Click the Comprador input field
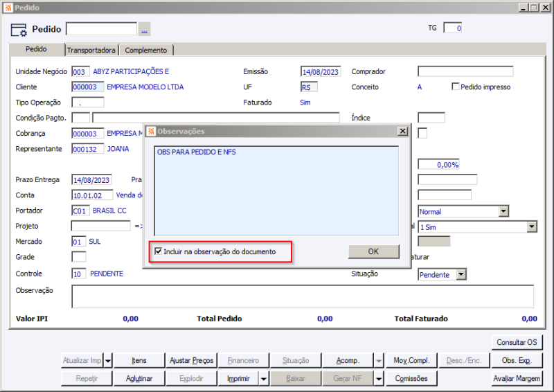 point(465,71)
